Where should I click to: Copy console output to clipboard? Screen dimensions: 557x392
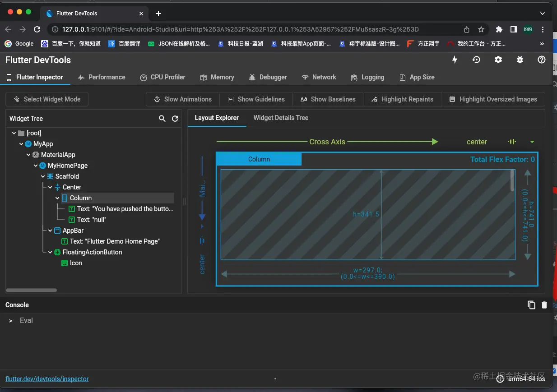point(531,305)
